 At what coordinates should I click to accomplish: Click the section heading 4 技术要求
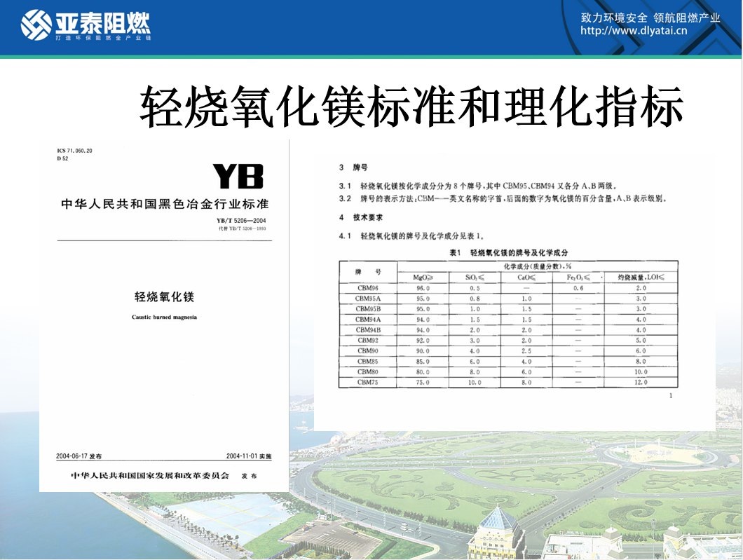tap(361, 217)
